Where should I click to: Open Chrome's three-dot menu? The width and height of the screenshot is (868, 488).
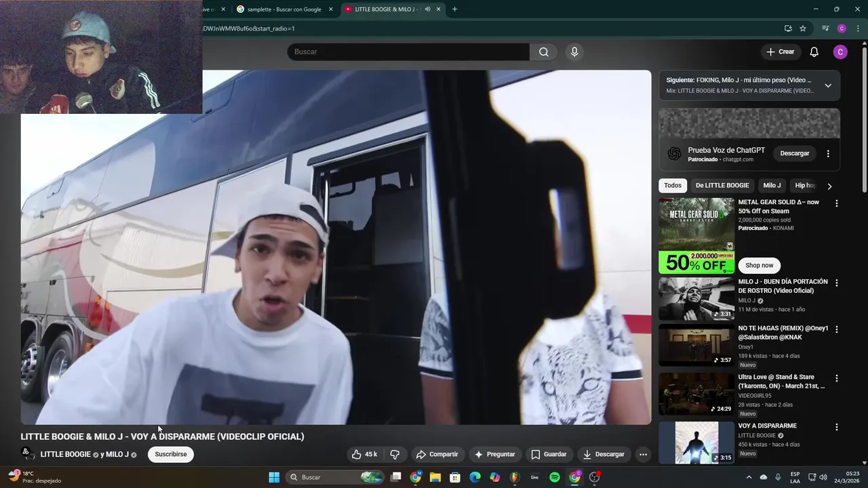tap(859, 28)
